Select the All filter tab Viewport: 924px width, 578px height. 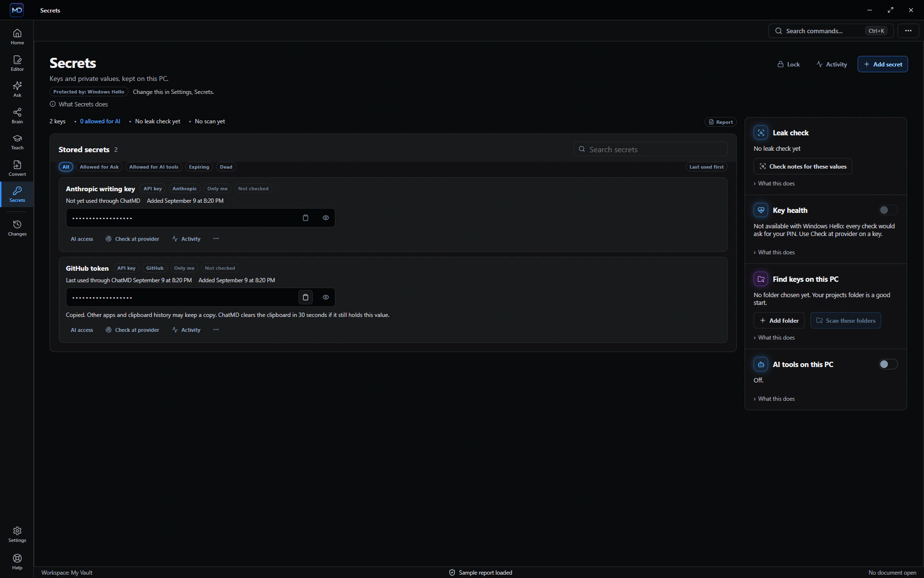(x=66, y=167)
